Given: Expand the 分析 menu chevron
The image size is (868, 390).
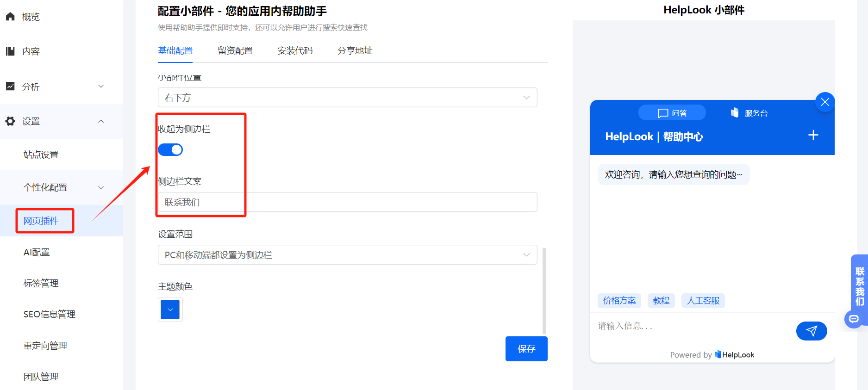Looking at the screenshot, I should pos(101,86).
